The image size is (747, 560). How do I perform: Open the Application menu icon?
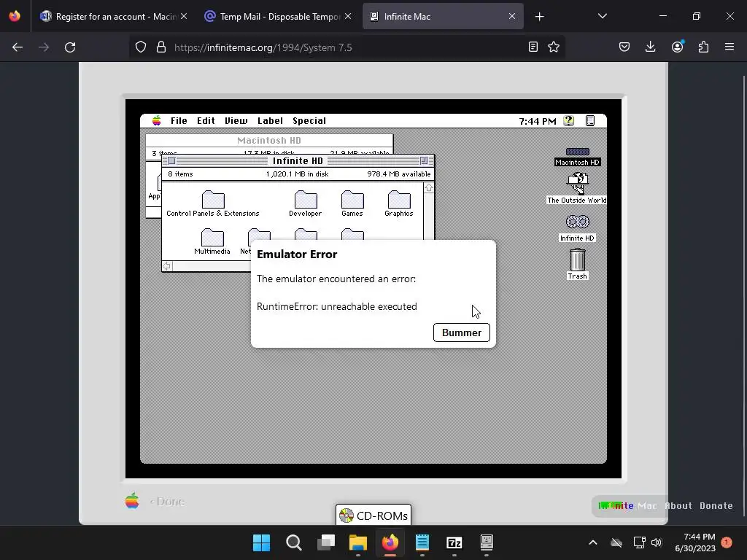click(x=589, y=120)
